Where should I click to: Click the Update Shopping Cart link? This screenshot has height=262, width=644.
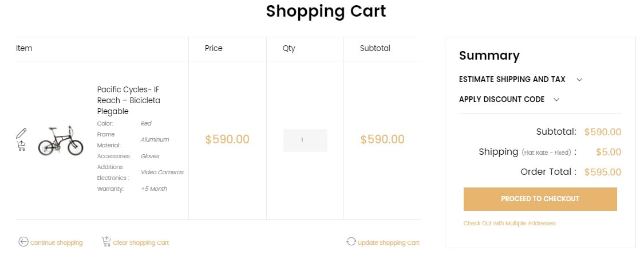[x=389, y=243]
